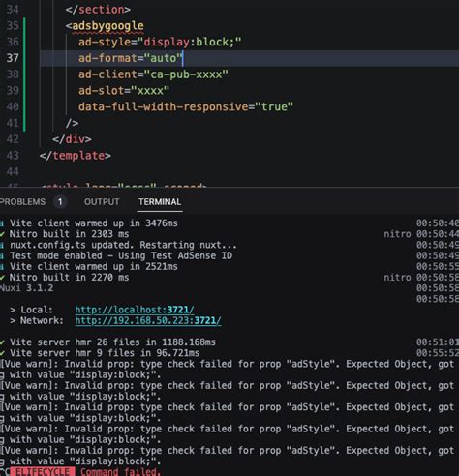Open the Network URL http://192.168.50.223:3721/
This screenshot has height=476, width=459.
click(148, 320)
